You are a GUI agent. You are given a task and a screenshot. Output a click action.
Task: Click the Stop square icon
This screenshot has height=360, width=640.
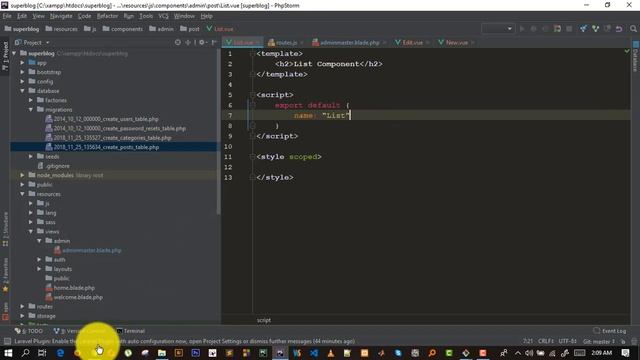[x=569, y=29]
